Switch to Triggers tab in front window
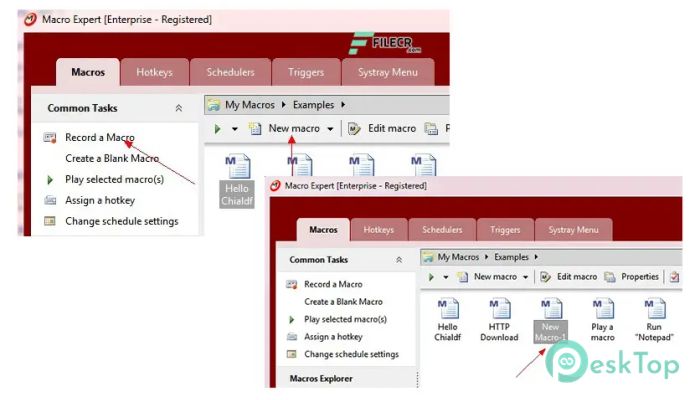The width and height of the screenshot is (700, 400). tap(505, 229)
